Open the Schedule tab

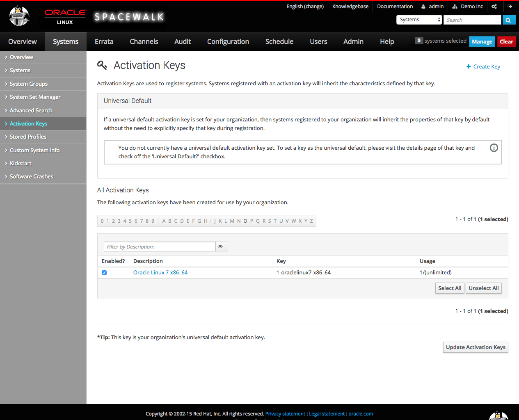(279, 41)
